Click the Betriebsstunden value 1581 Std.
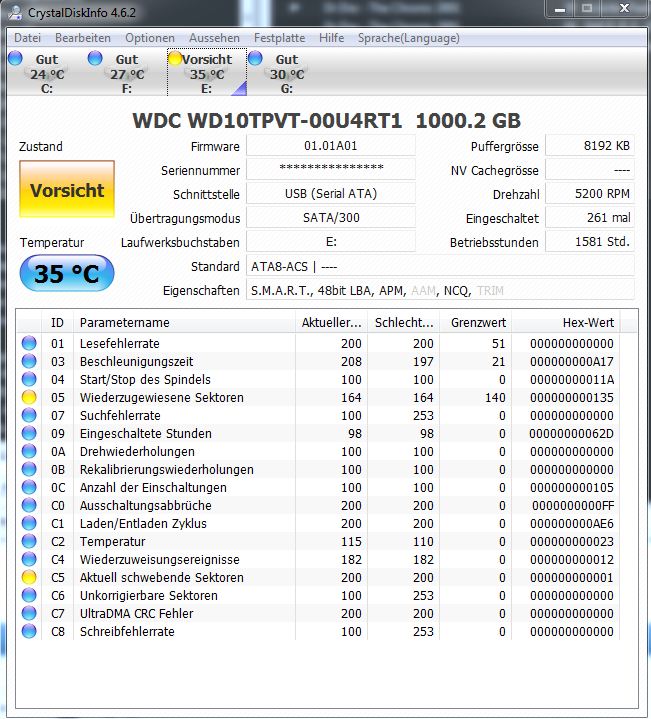The width and height of the screenshot is (651, 719). [x=590, y=242]
